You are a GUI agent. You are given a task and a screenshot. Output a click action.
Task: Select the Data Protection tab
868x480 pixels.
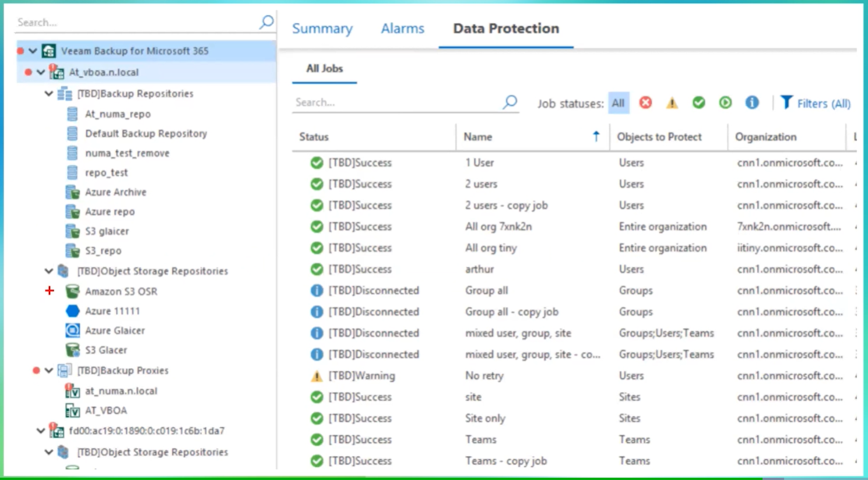[x=506, y=28]
